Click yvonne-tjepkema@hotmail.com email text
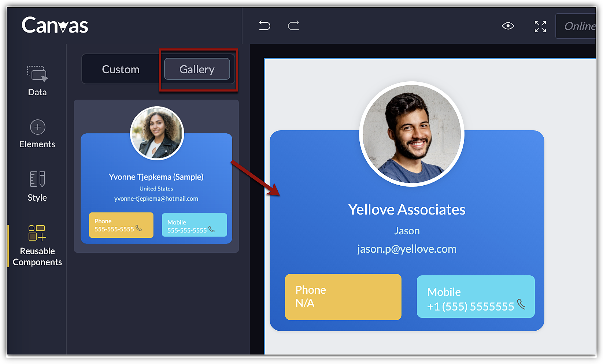 [x=156, y=198]
